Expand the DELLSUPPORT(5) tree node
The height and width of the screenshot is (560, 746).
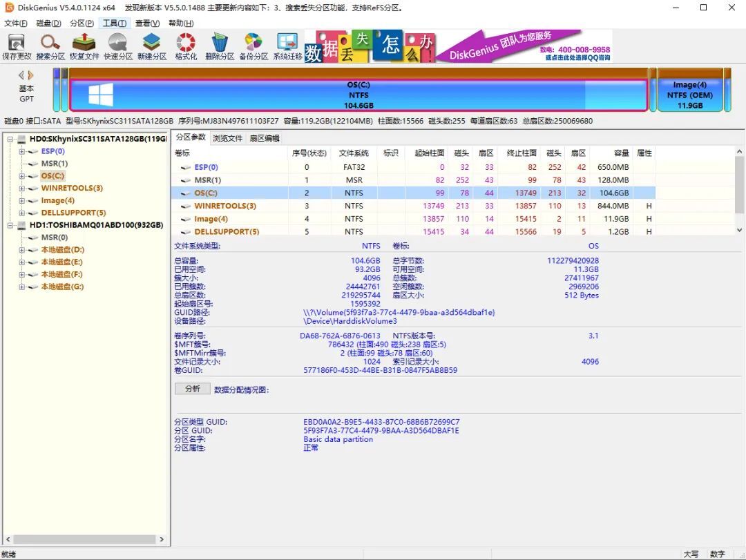(22, 213)
